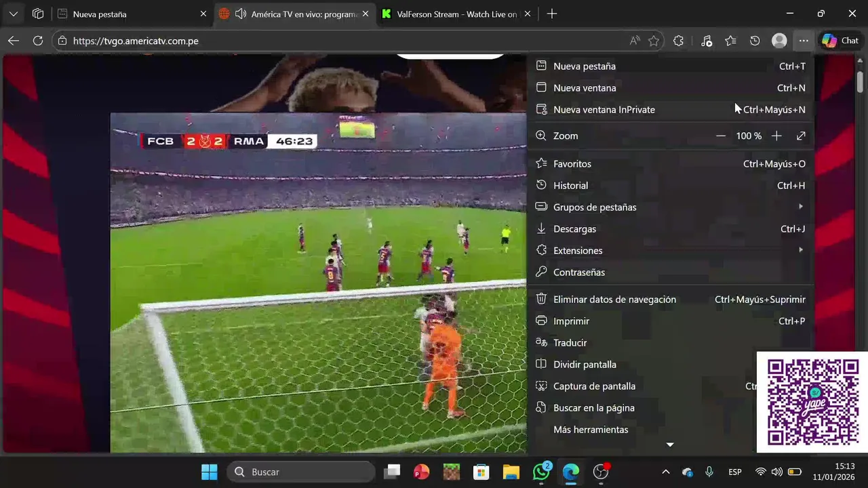Viewport: 868px width, 488px height.
Task: Open the workspaces icon in title bar
Action: pos(38,14)
